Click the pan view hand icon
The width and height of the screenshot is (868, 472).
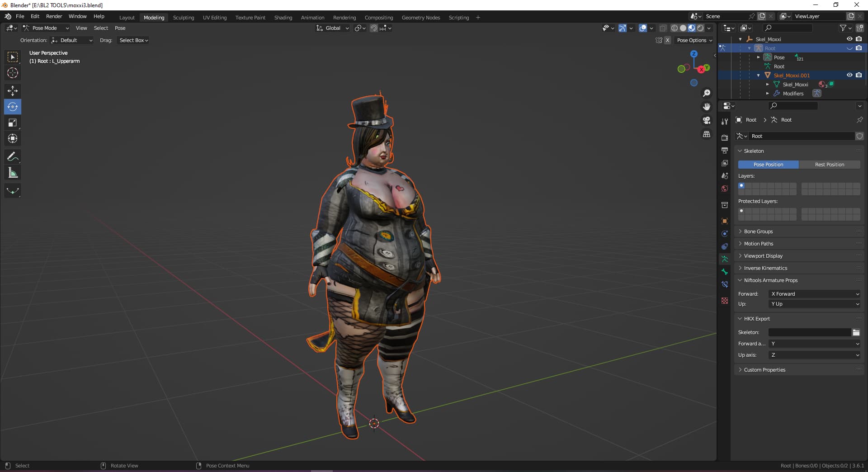coord(706,107)
